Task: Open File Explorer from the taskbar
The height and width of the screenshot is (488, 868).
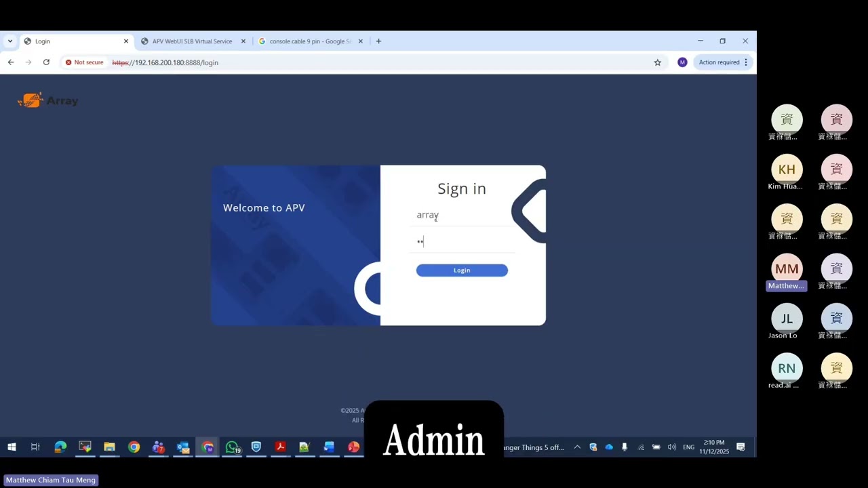Action: tap(109, 447)
